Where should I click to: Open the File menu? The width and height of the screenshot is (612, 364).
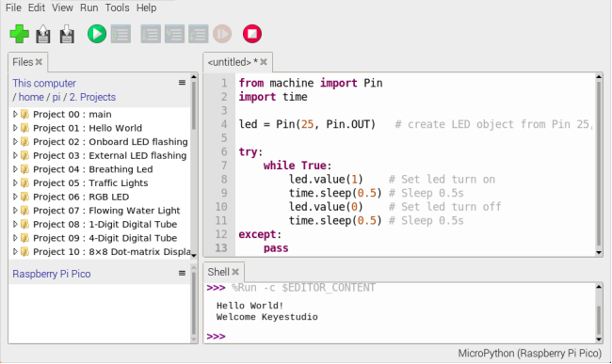13,8
